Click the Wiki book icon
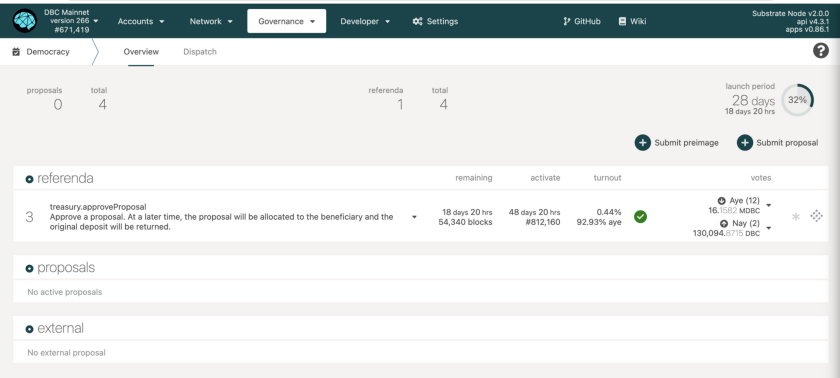Viewport: 840px width, 378px height. [622, 21]
